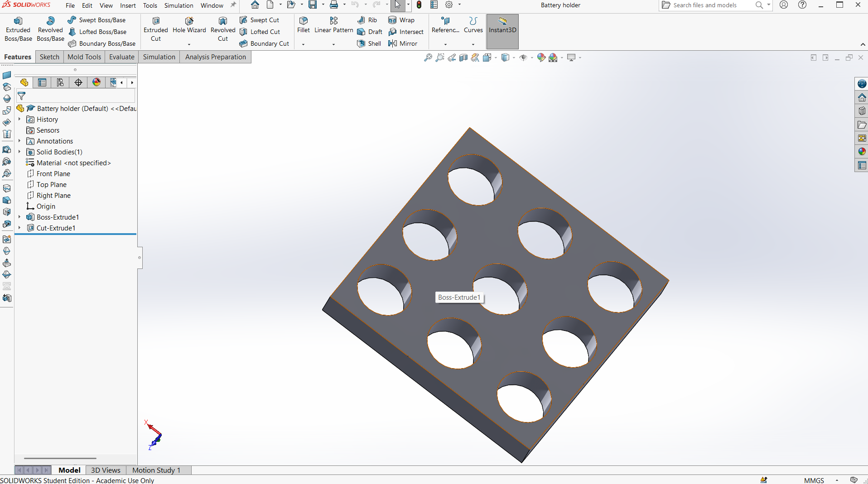Expand the History tree node
868x484 pixels.
19,120
